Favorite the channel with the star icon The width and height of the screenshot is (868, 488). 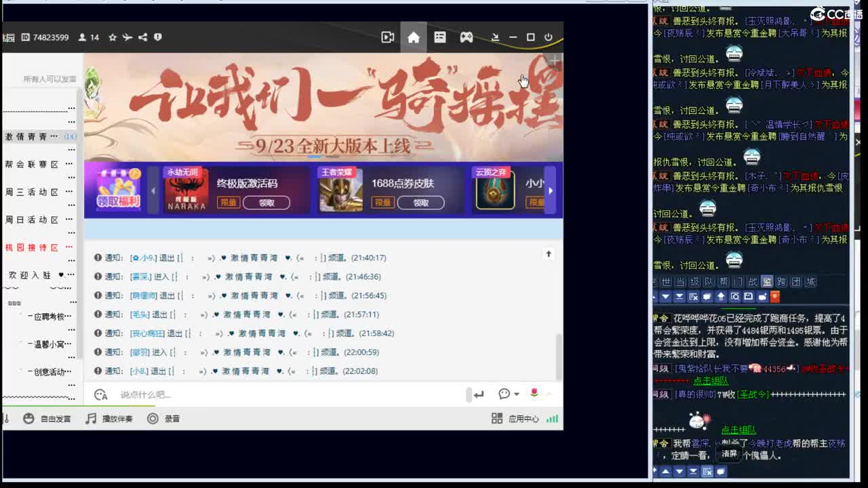[x=113, y=37]
